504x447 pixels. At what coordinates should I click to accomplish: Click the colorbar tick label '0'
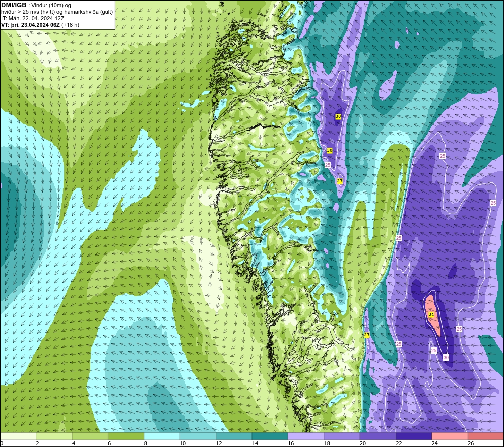[2, 443]
